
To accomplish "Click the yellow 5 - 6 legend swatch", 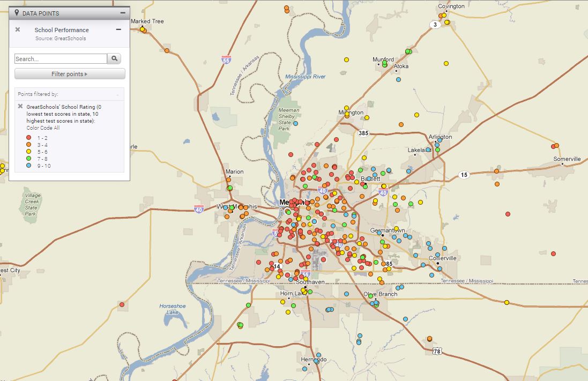I will point(28,152).
